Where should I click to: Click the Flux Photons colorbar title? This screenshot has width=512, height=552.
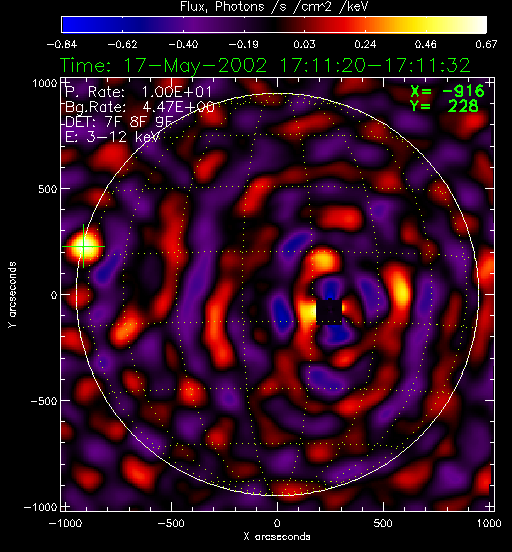point(274,6)
